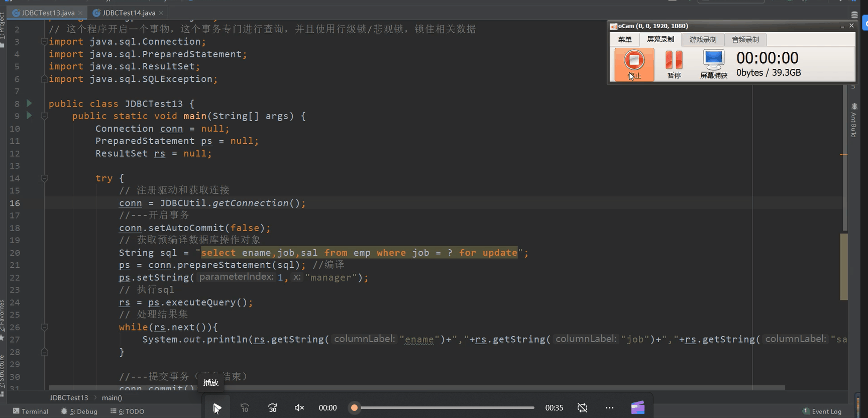This screenshot has width=868, height=418.
Task: Click the ResultSet rs declaration
Action: 153,153
